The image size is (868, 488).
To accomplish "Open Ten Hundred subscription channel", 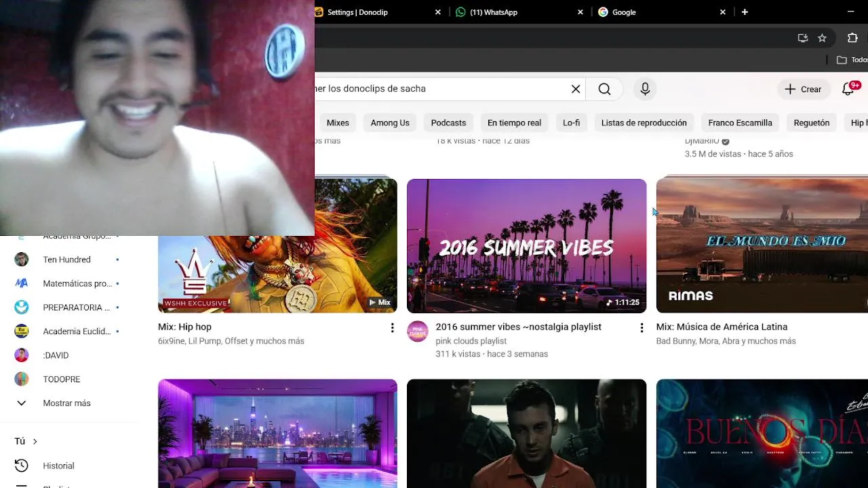I will (x=66, y=260).
